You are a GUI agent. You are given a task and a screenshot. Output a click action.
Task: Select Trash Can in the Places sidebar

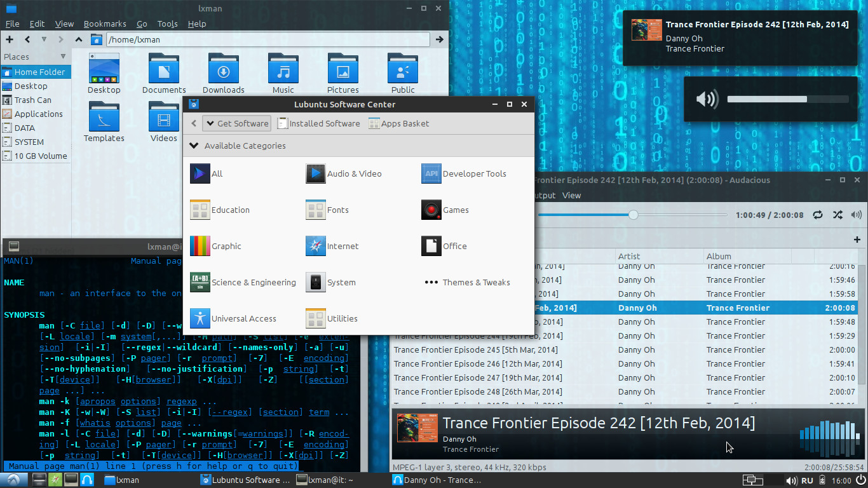(33, 100)
